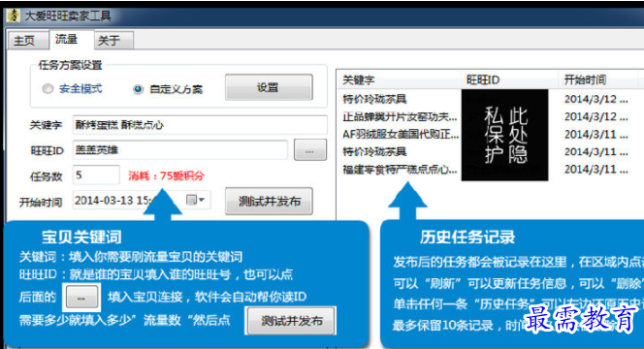Click the 任务数 input box
Image resolution: width=644 pixels, height=349 pixels.
pos(96,175)
